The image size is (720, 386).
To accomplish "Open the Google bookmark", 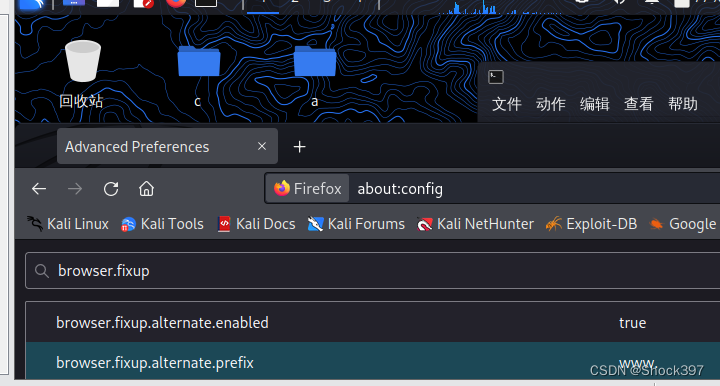I will tap(683, 224).
